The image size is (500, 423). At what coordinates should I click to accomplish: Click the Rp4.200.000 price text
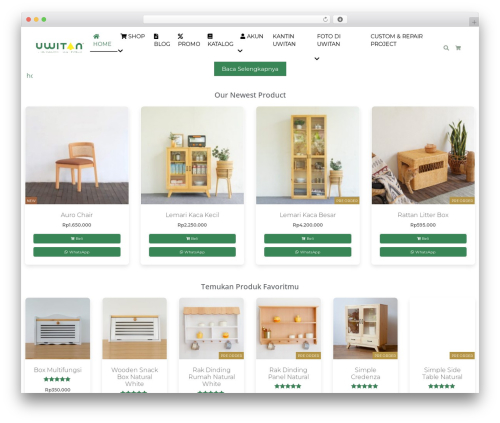(308, 225)
